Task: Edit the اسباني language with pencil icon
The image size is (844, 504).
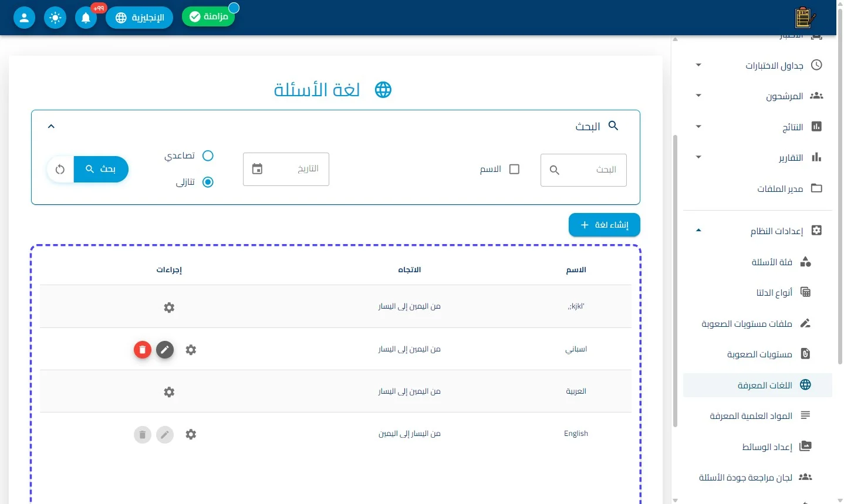Action: pyautogui.click(x=165, y=350)
